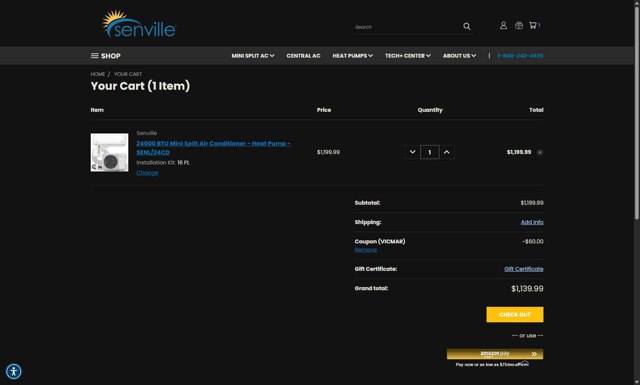Open the gift certificate icon in header
The width and height of the screenshot is (640, 385).
point(519,25)
